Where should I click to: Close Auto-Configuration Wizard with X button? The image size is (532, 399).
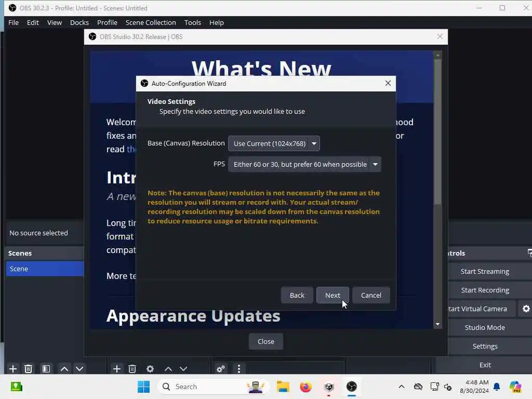click(388, 83)
